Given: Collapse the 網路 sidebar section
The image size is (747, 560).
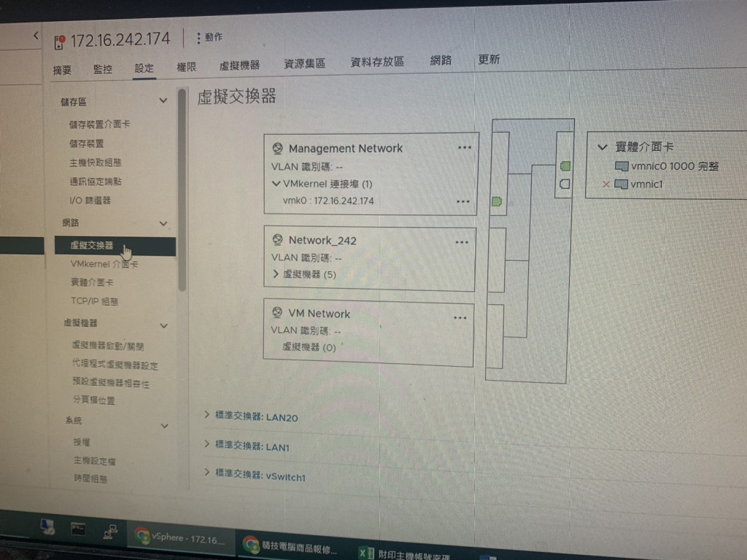Looking at the screenshot, I should click(x=163, y=223).
